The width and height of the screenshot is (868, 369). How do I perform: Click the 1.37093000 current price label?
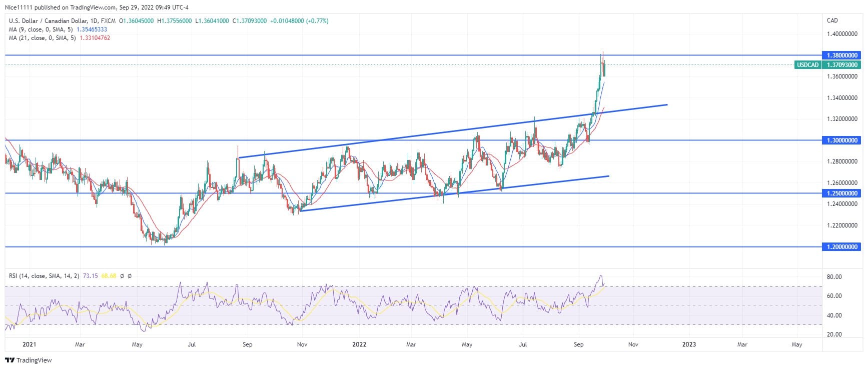coord(842,65)
